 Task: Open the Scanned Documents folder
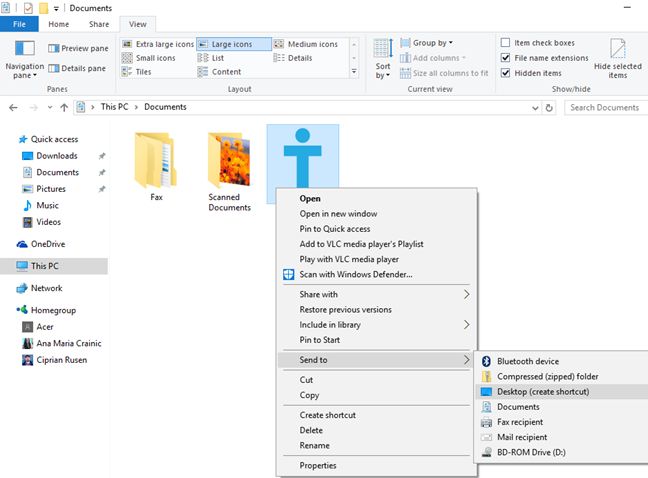(x=229, y=168)
